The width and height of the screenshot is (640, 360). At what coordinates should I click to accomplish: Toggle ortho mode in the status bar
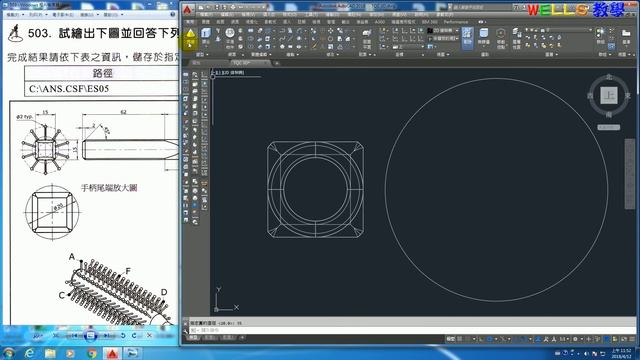482,339
